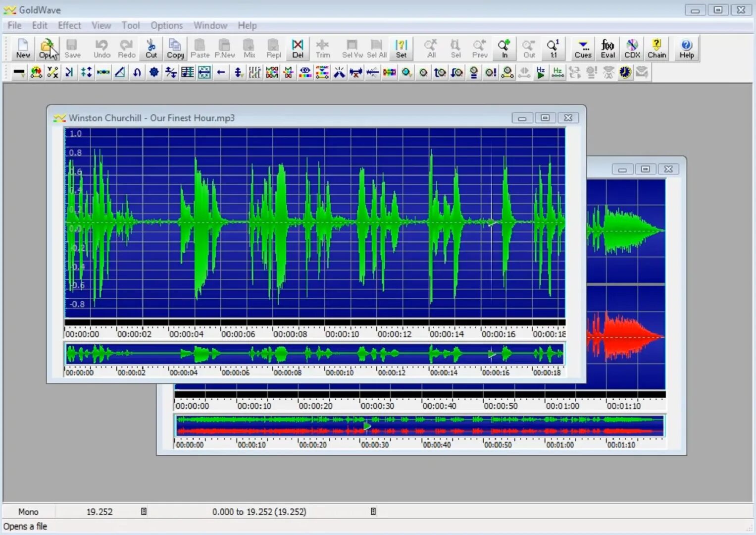Toggle the Sel Vw selection view
The image size is (756, 535).
pos(352,48)
